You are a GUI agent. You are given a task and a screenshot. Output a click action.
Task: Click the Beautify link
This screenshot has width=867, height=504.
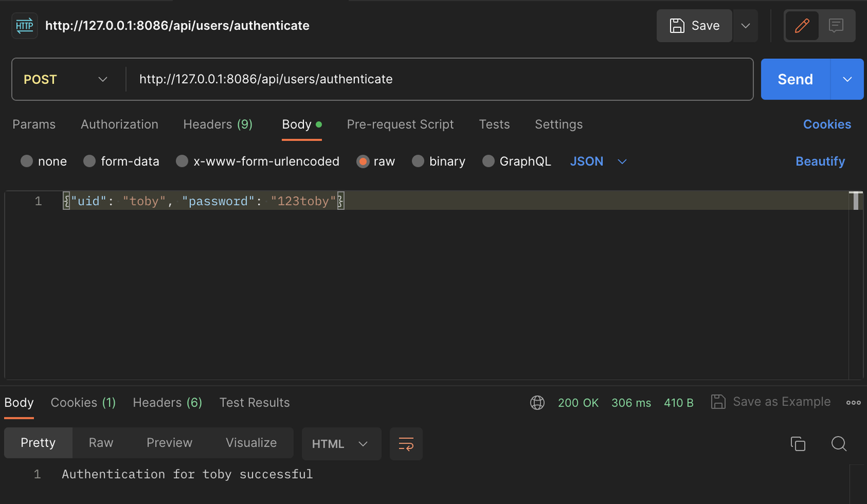(820, 161)
